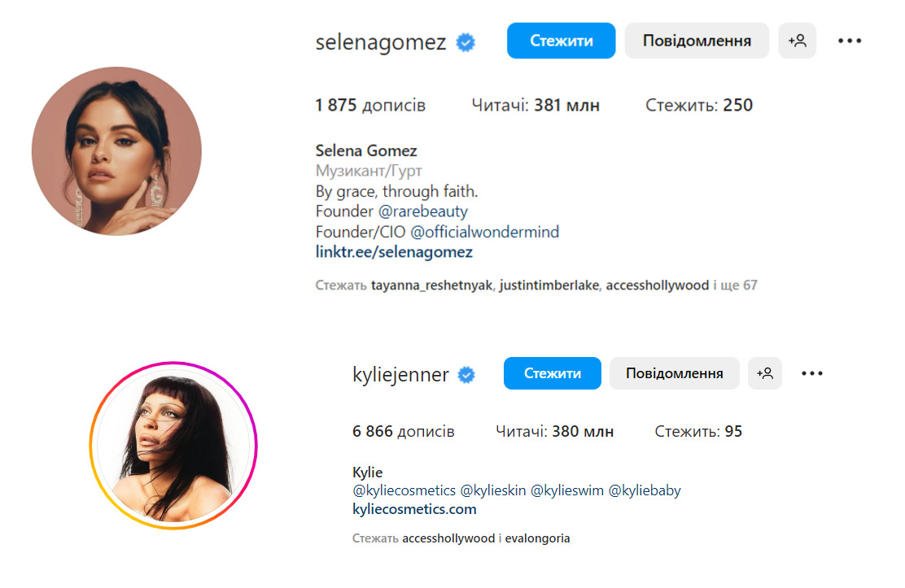Open the linktr.ee/selenagomez link
905x588 pixels.
coord(394,252)
